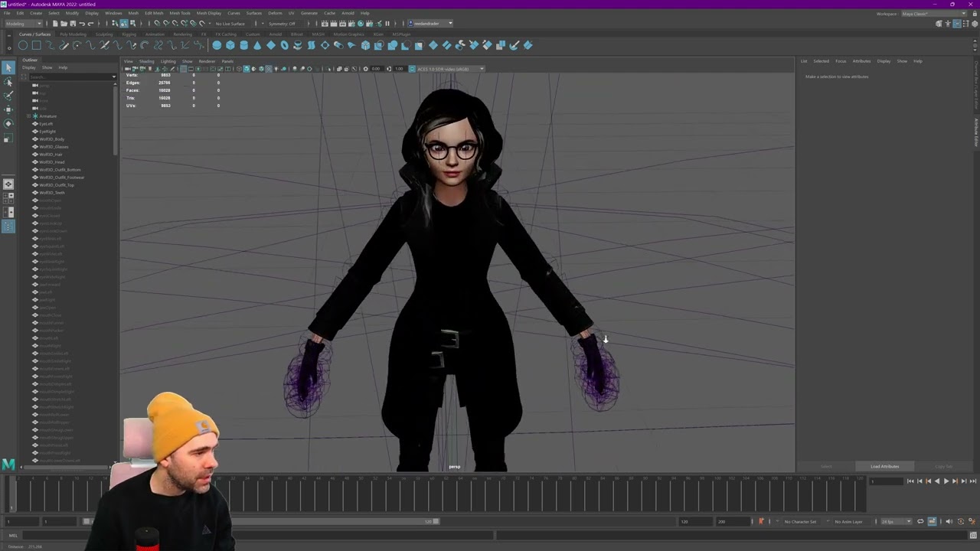Select Wolf3D_Glasses in the Outliner
The width and height of the screenshot is (980, 551).
click(54, 147)
